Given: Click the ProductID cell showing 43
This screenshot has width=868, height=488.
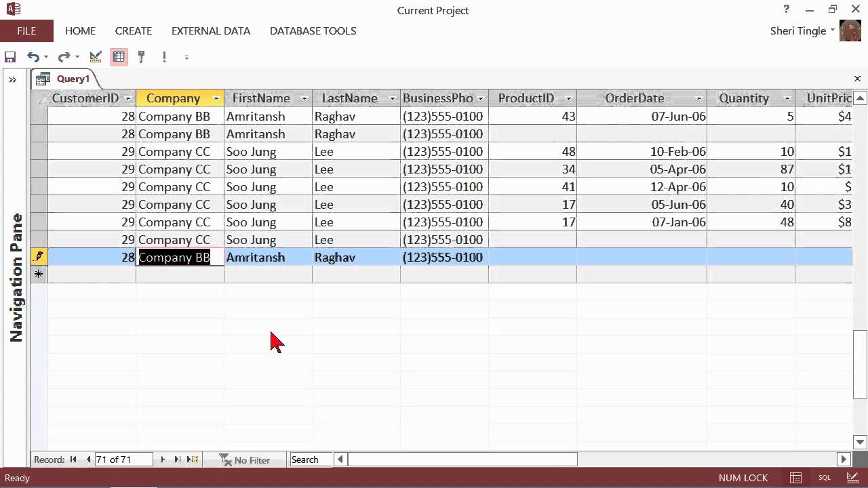Looking at the screenshot, I should (532, 117).
